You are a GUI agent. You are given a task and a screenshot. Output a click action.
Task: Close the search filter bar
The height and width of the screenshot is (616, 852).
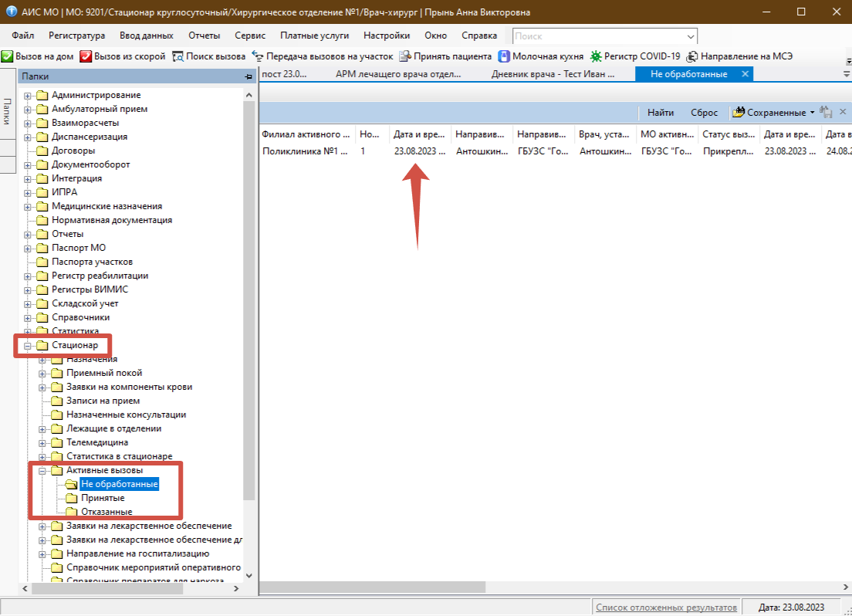(843, 111)
